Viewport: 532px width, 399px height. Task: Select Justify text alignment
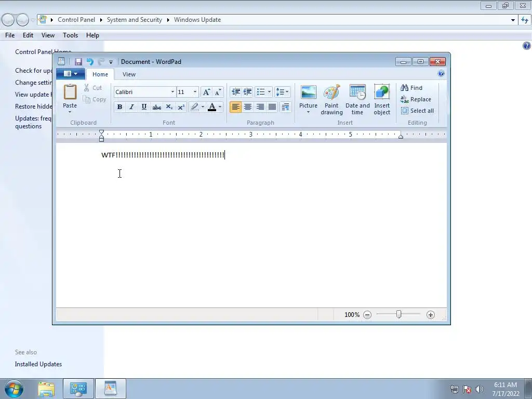click(272, 107)
